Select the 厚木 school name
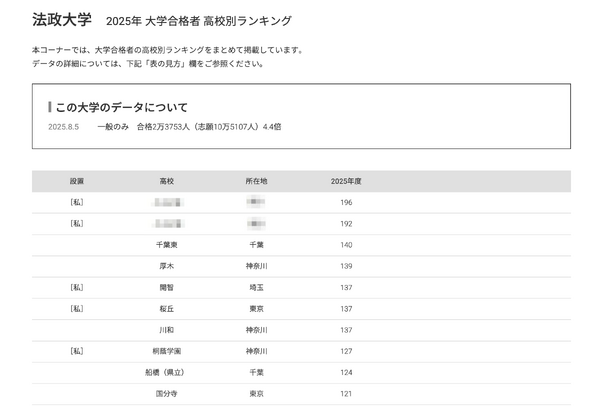600x407 pixels. point(167,266)
